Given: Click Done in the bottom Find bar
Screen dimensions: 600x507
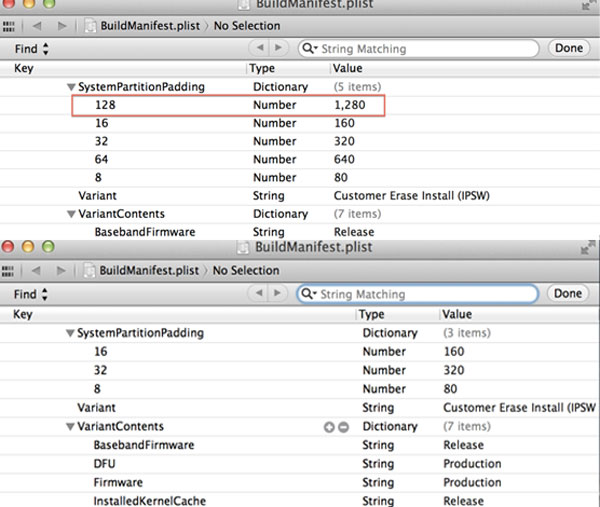Looking at the screenshot, I should (567, 294).
